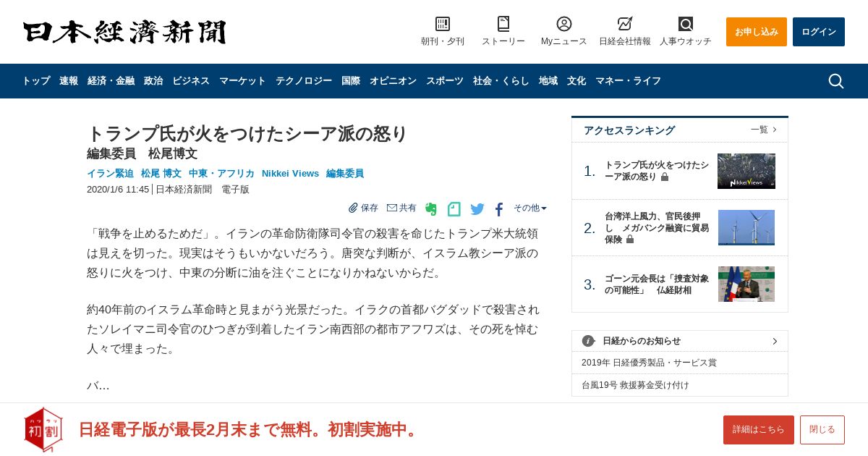Click the 初割 promotional badge logo
Screen dimensions: 868x456
click(x=43, y=429)
